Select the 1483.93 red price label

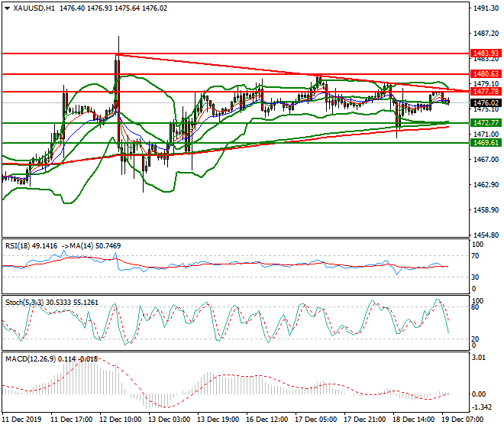(486, 53)
